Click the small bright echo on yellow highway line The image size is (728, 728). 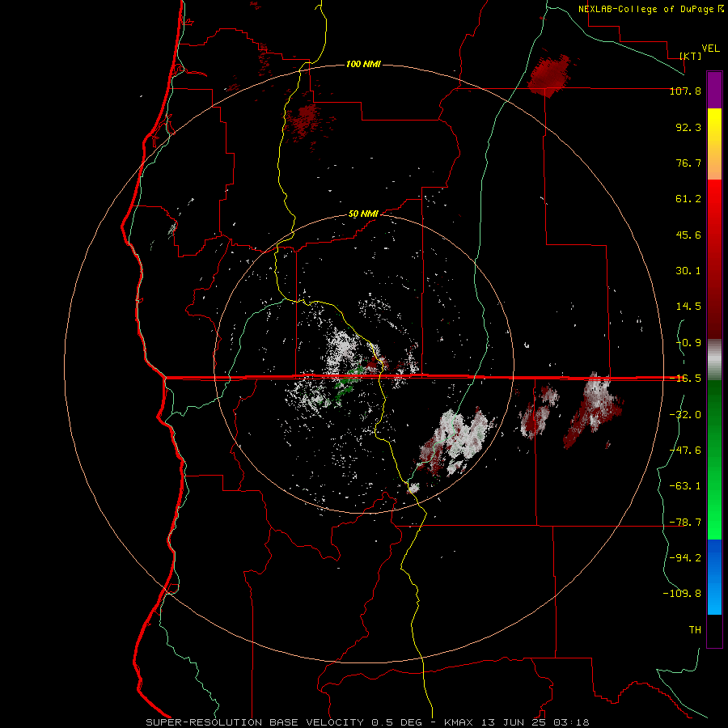click(413, 488)
